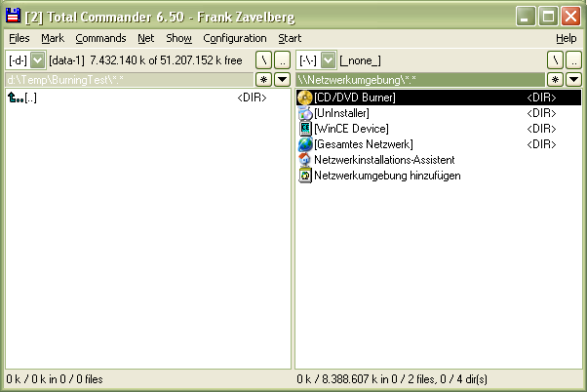Open the Help menu
The image size is (587, 392).
566,38
